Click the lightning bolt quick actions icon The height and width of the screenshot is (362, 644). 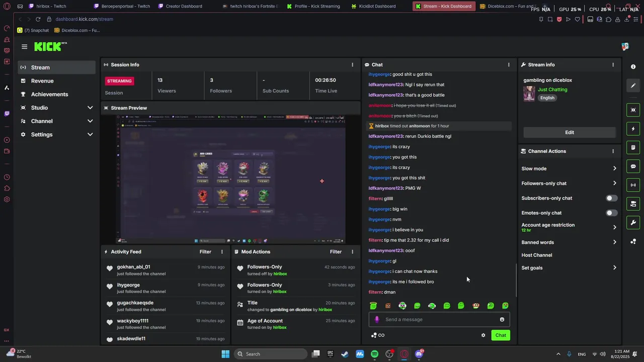tap(633, 129)
